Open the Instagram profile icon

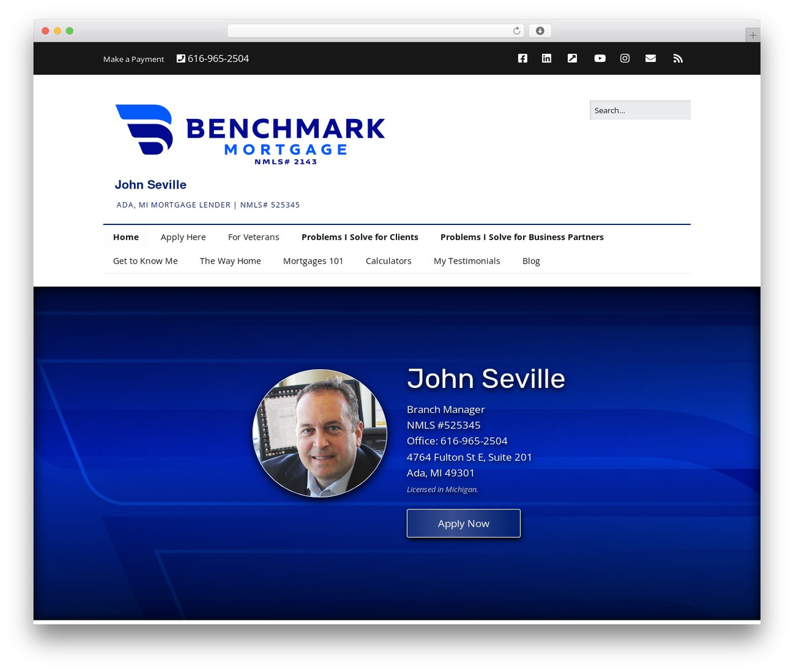625,58
